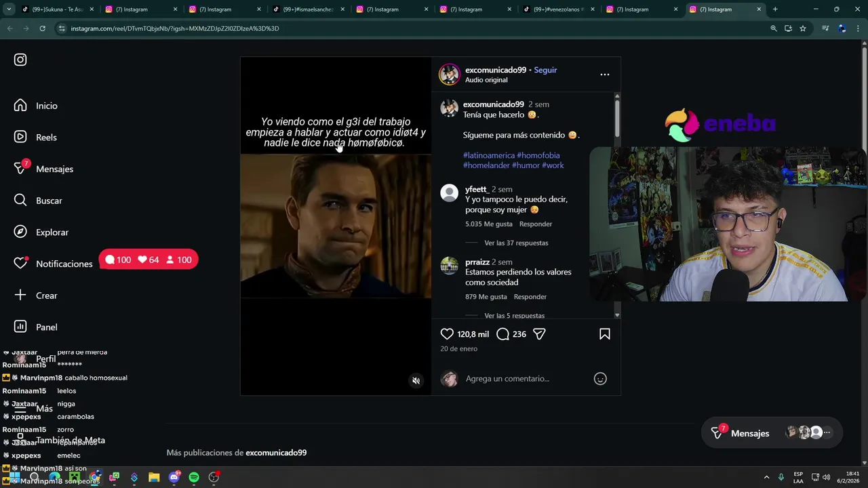
Task: Open the comments bubble icon showing 236
Action: (502, 334)
